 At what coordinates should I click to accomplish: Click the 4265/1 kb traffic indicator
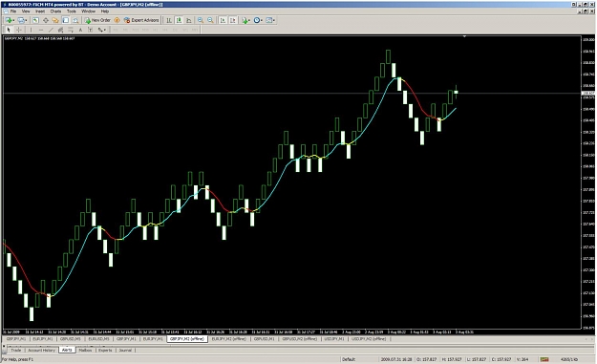point(569,359)
